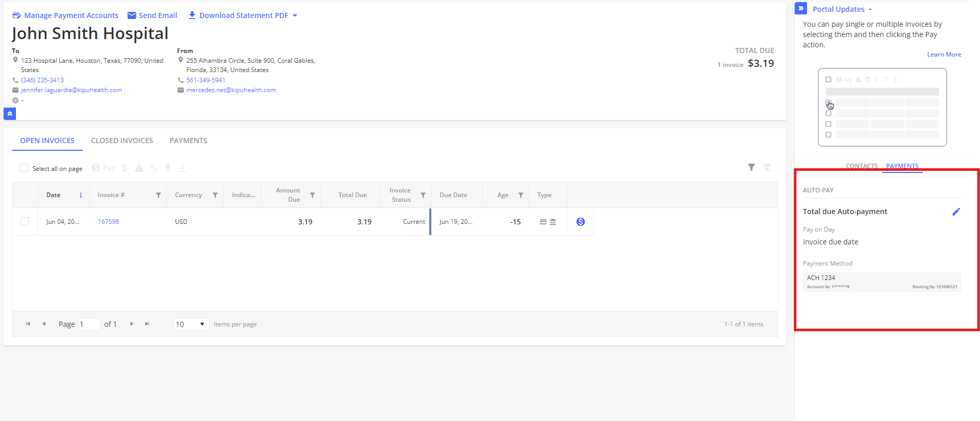This screenshot has width=980, height=421.
Task: Click the Manage Payment Accounts link
Action: (x=71, y=15)
